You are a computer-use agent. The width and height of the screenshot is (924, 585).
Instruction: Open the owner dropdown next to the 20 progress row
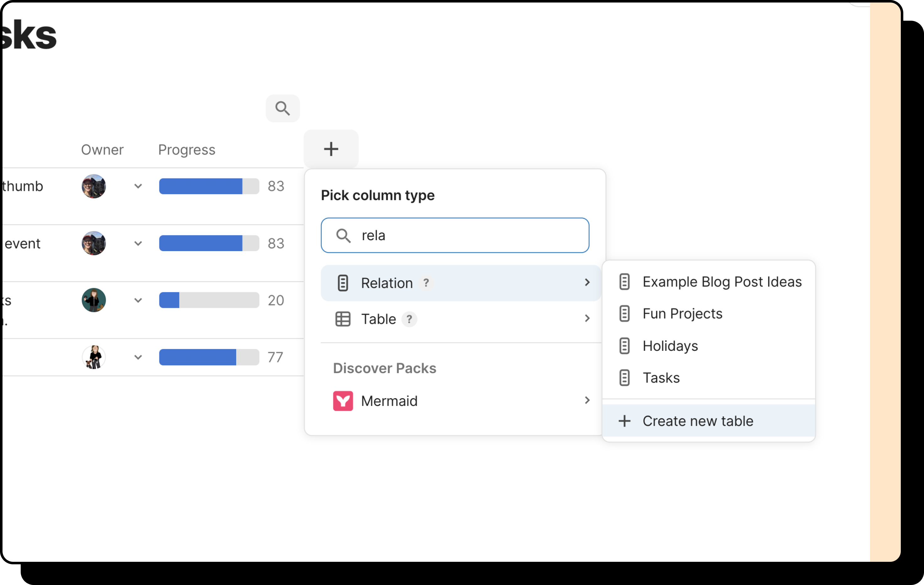138,300
